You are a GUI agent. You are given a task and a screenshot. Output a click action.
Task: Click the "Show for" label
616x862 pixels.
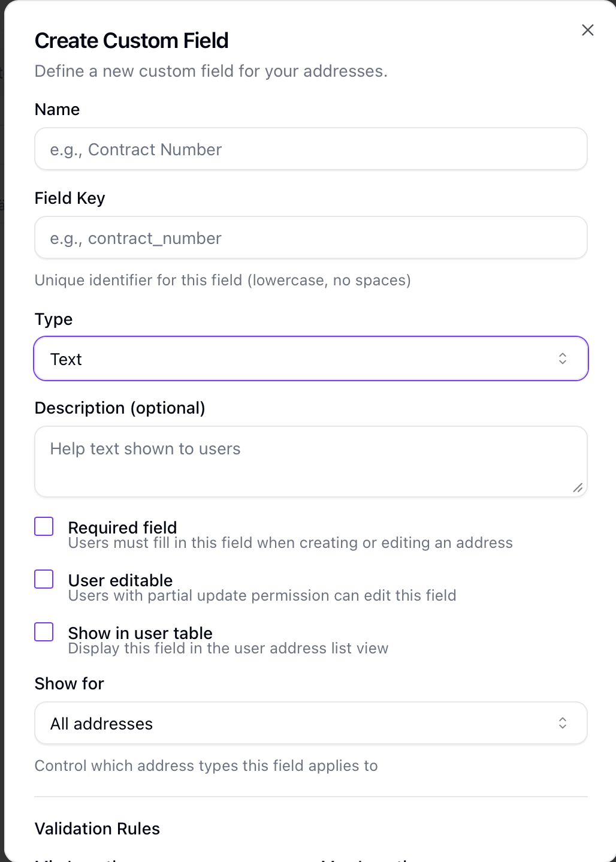tap(69, 684)
